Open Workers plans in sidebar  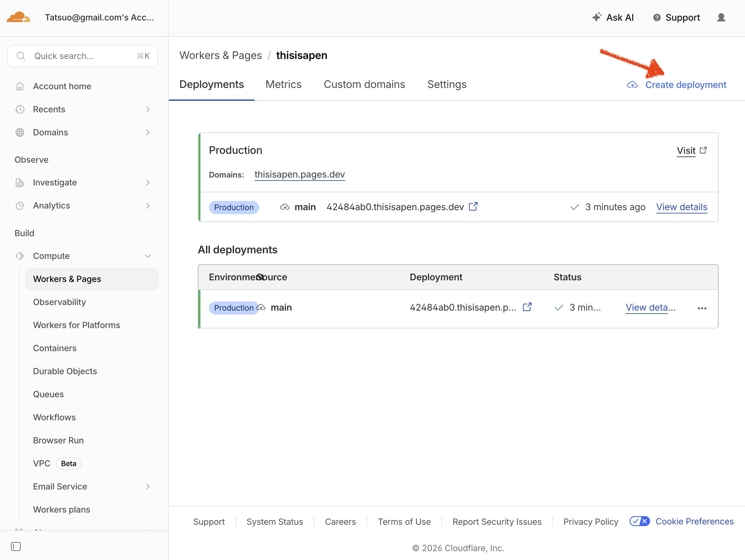coord(62,510)
